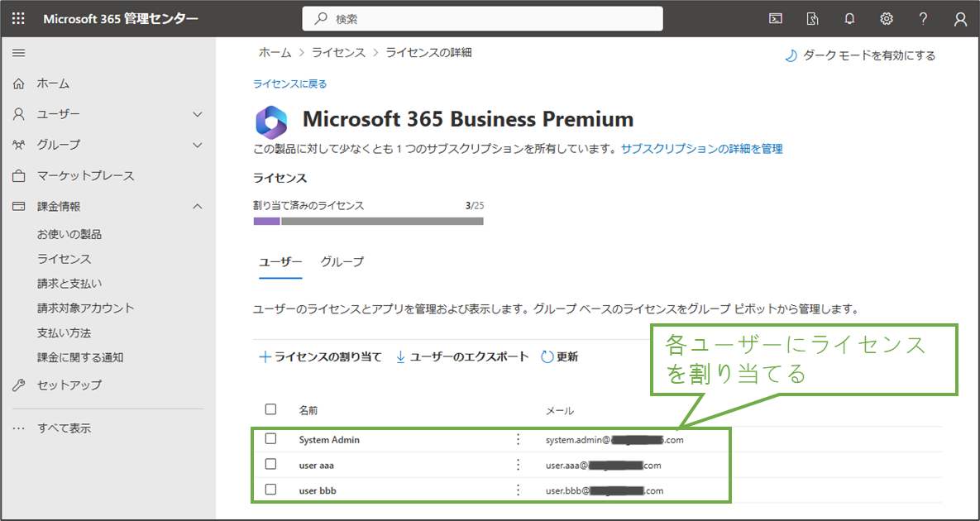This screenshot has height=521, width=980.
Task: Switch to the ユーザー tab
Action: 280,262
